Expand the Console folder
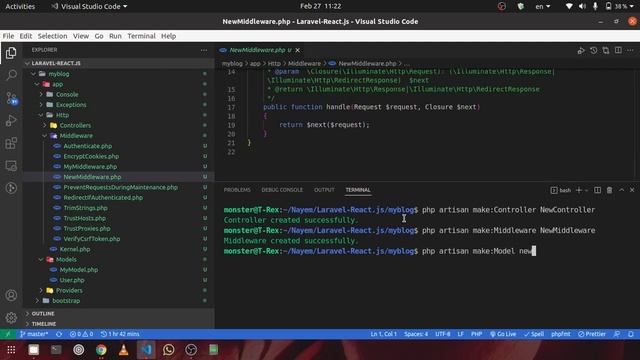 pos(118,94)
